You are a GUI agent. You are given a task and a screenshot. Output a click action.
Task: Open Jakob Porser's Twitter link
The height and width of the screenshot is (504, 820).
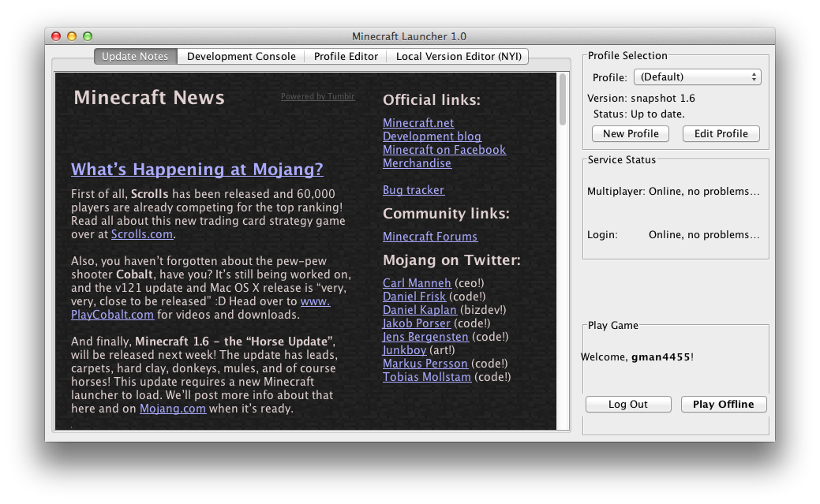(x=417, y=323)
